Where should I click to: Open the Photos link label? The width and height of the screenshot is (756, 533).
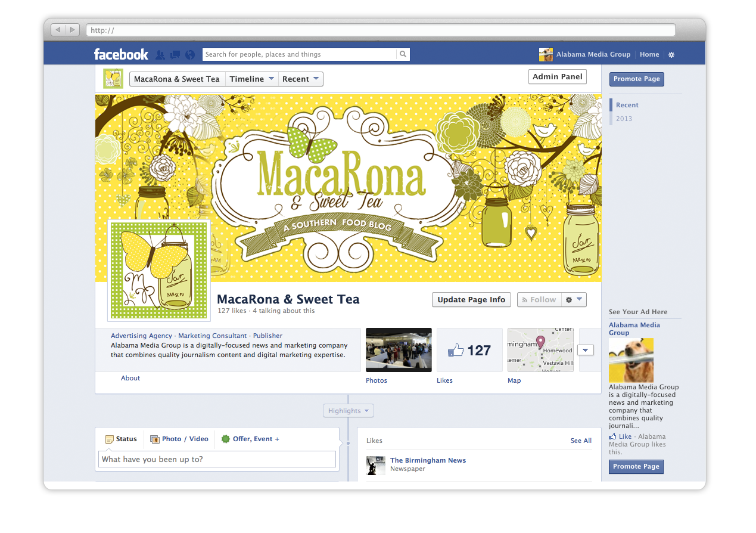(377, 380)
